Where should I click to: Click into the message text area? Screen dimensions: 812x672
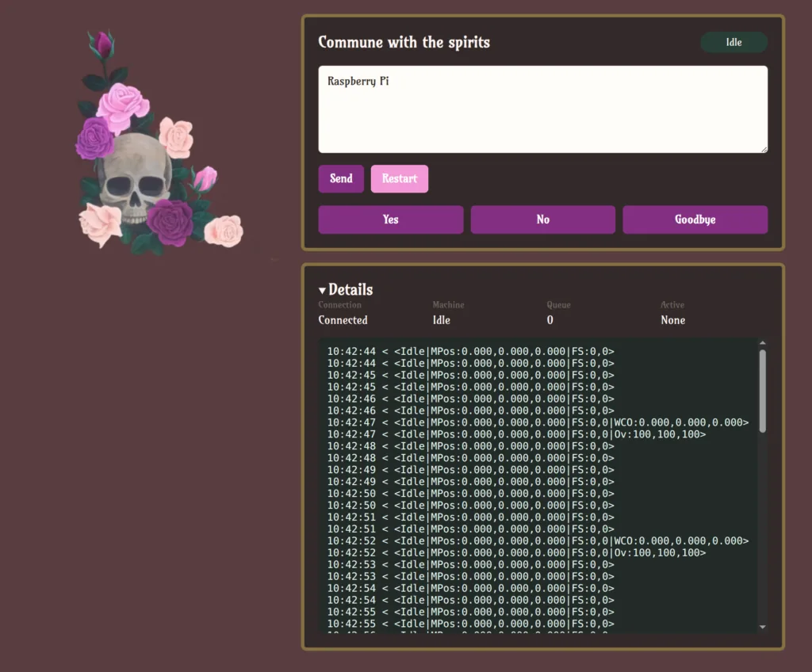542,109
